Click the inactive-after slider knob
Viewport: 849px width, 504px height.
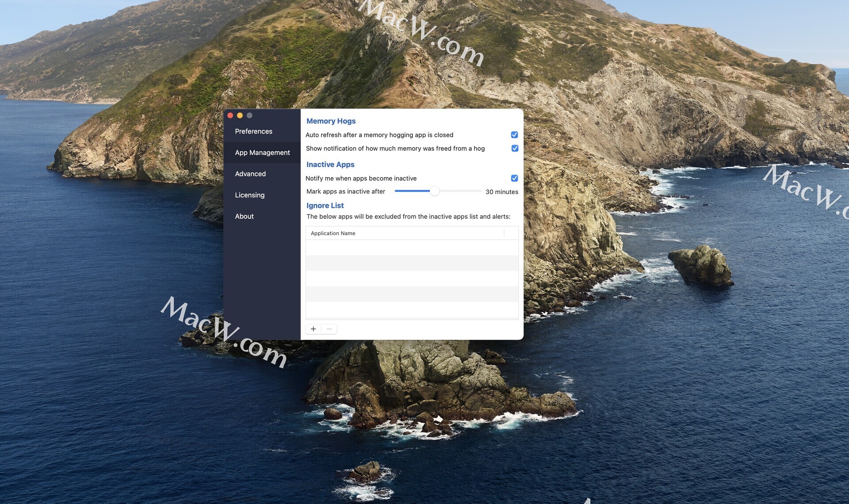point(435,191)
